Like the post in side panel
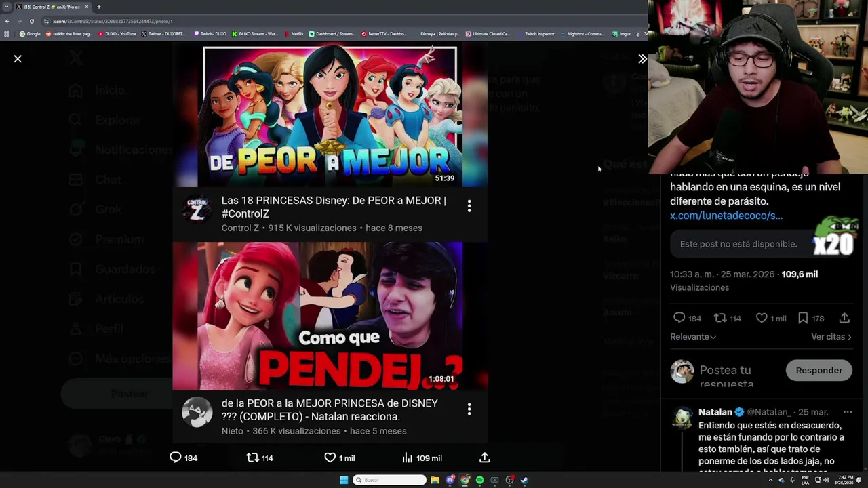The width and height of the screenshot is (868, 488). click(x=762, y=318)
